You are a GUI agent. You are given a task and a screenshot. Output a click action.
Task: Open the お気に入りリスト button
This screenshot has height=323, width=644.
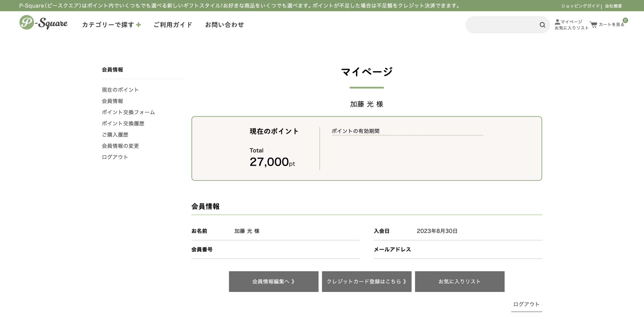tap(460, 281)
